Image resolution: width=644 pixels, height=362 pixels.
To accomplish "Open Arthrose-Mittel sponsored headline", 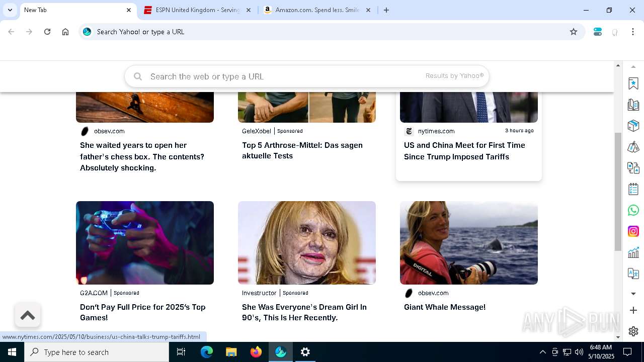I will point(302,150).
